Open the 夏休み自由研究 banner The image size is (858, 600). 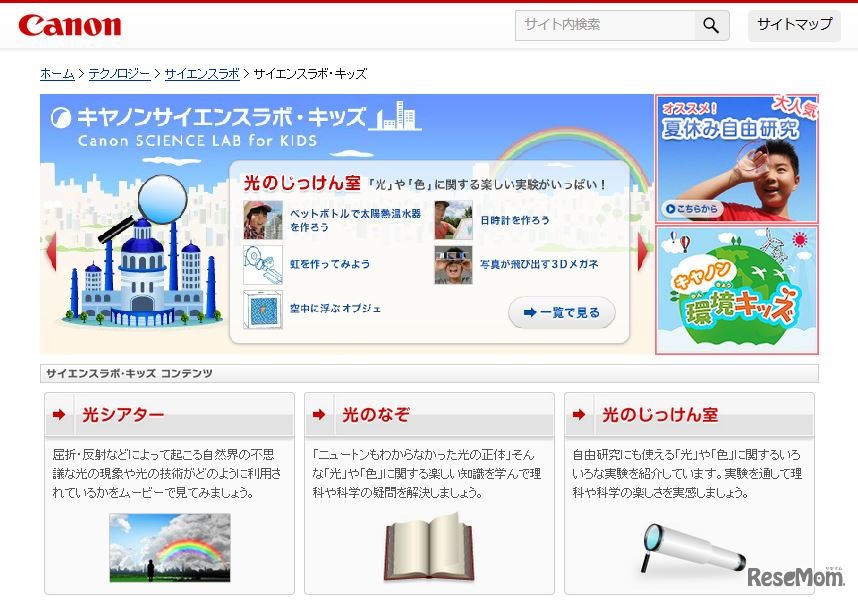click(737, 159)
